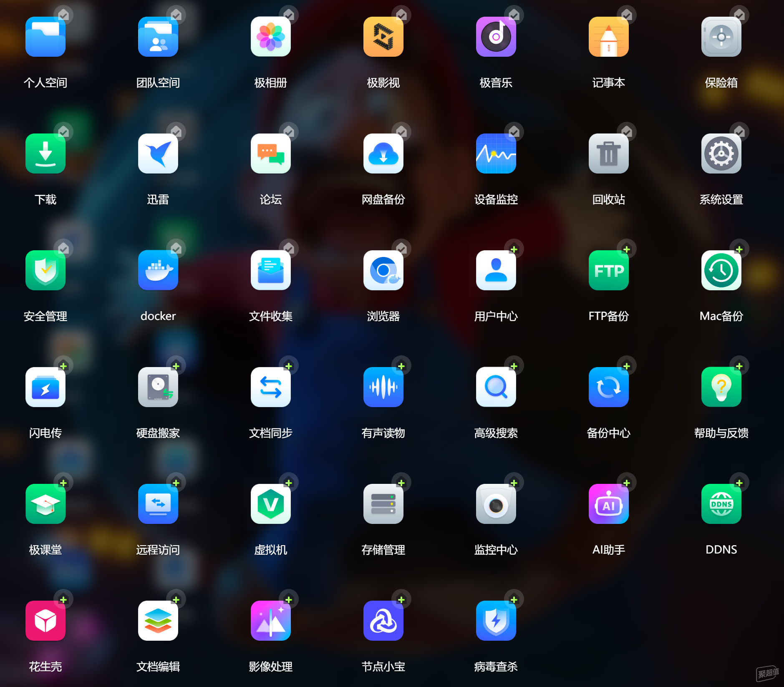Add 虚拟机 via its plus badge
This screenshot has height=687, width=784.
[x=289, y=483]
